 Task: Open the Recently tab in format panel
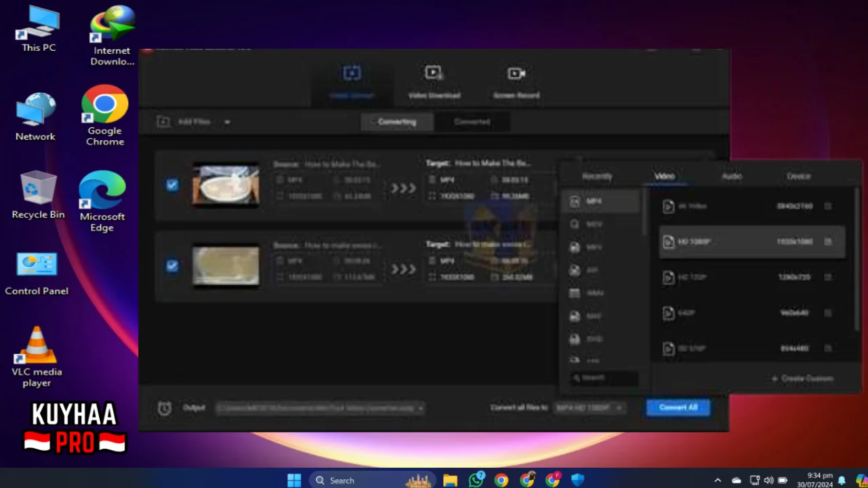point(597,176)
